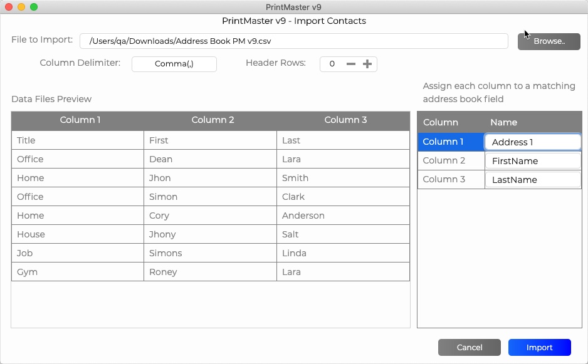This screenshot has width=588, height=364.
Task: Cancel the contact import
Action: [469, 348]
